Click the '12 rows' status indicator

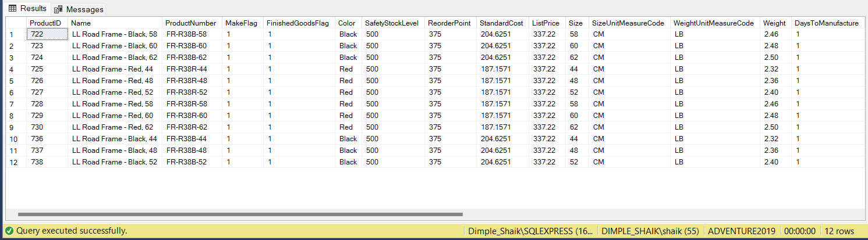[839, 231]
